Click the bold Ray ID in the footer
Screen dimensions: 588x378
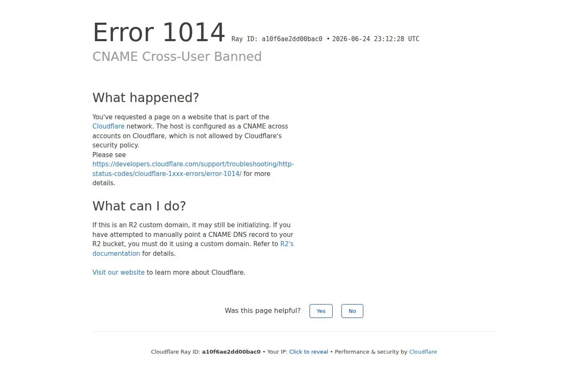[231, 352]
